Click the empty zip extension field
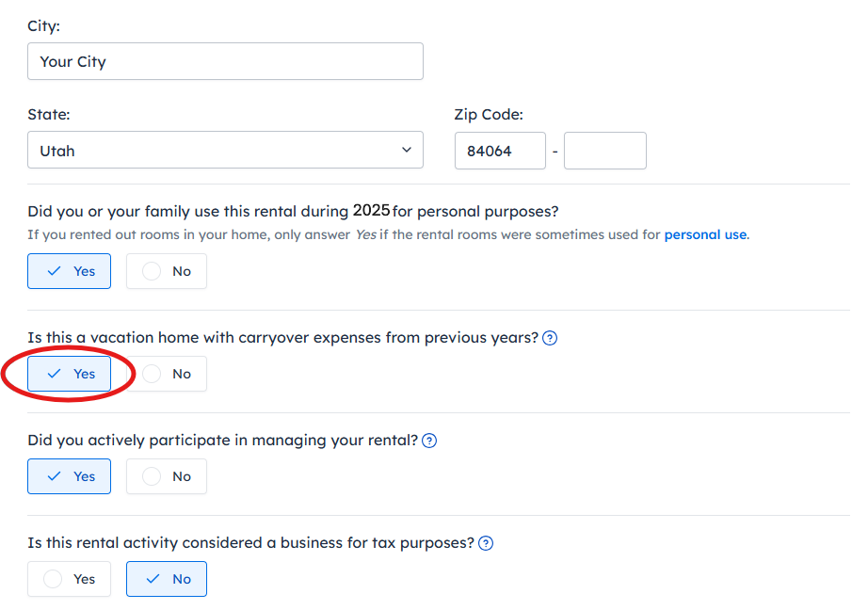 (x=605, y=151)
